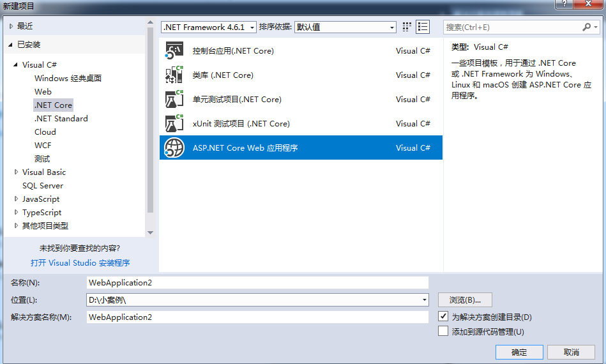Select the Web category
Image resolution: width=606 pixels, height=364 pixels.
tap(43, 91)
